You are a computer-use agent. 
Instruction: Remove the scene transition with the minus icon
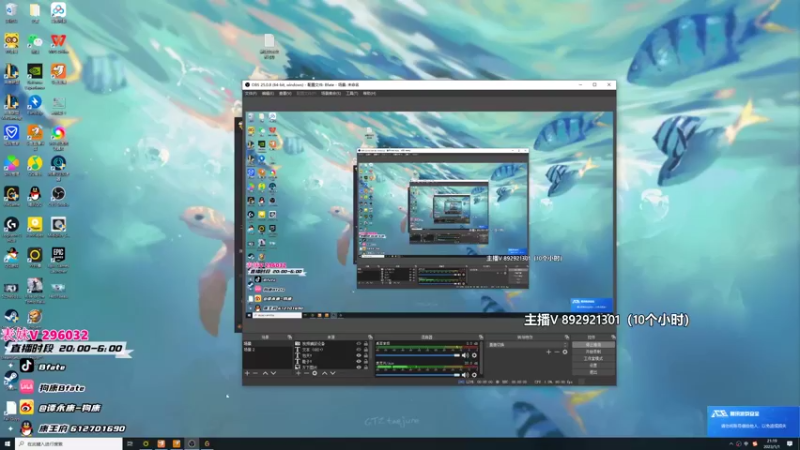(x=557, y=352)
